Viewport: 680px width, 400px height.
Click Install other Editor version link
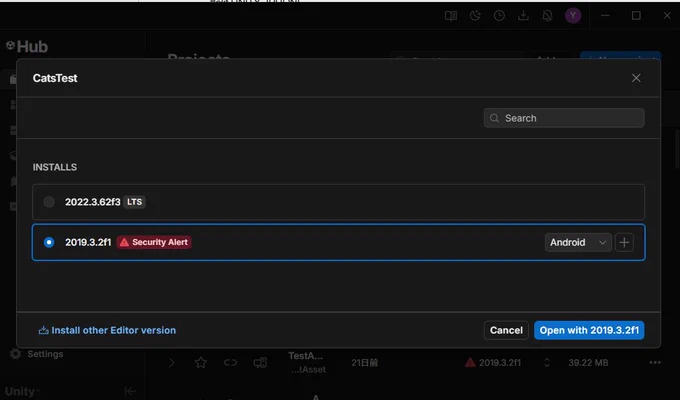107,330
